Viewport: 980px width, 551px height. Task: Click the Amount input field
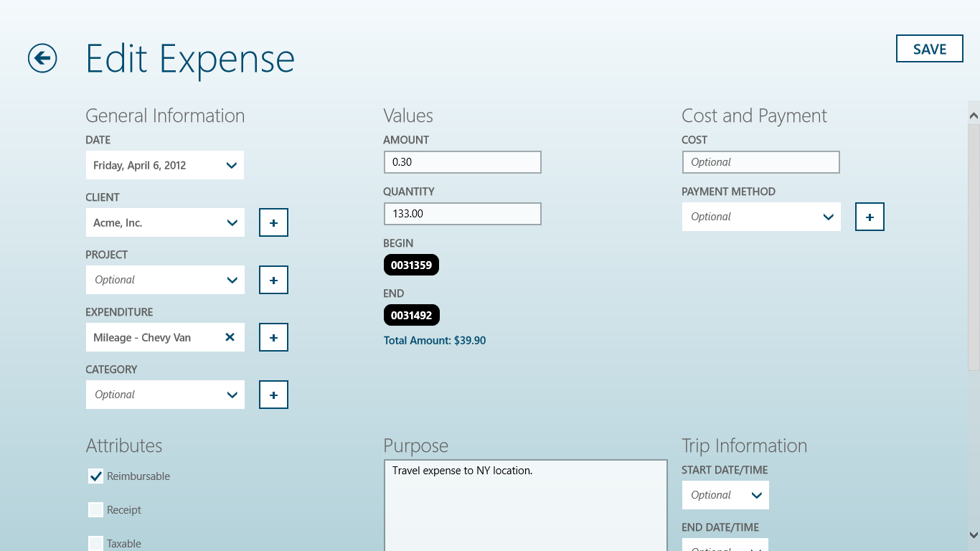(463, 162)
